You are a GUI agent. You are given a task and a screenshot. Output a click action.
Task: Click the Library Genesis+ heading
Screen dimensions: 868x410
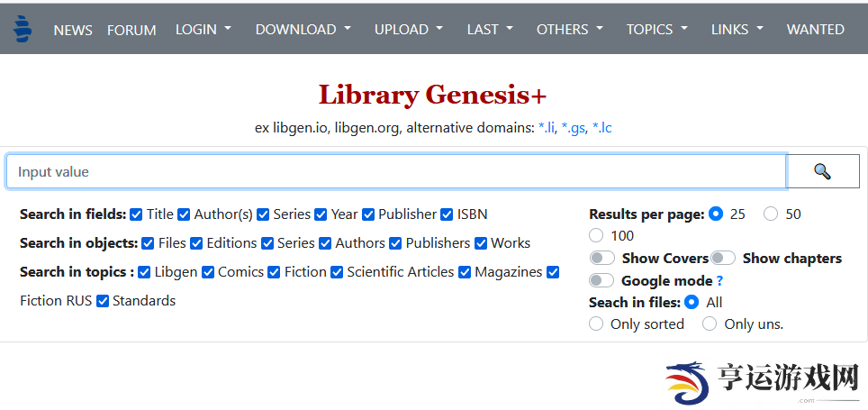(x=433, y=95)
